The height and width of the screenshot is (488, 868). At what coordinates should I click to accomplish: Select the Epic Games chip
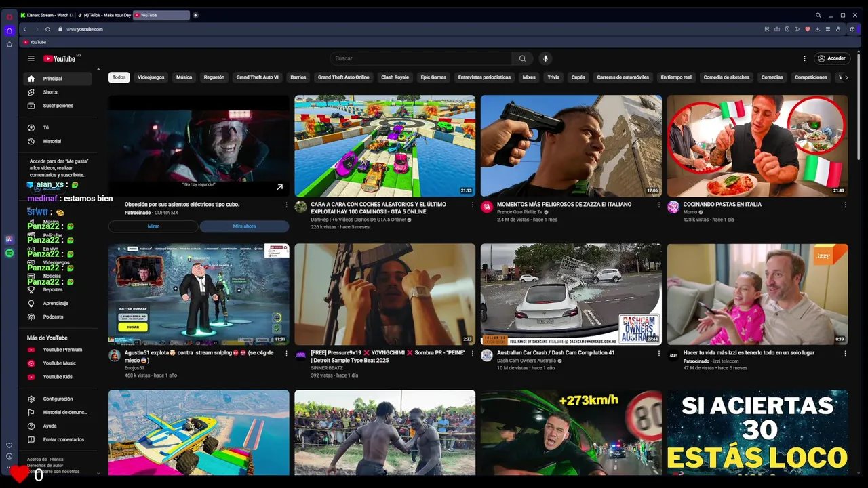tap(433, 77)
